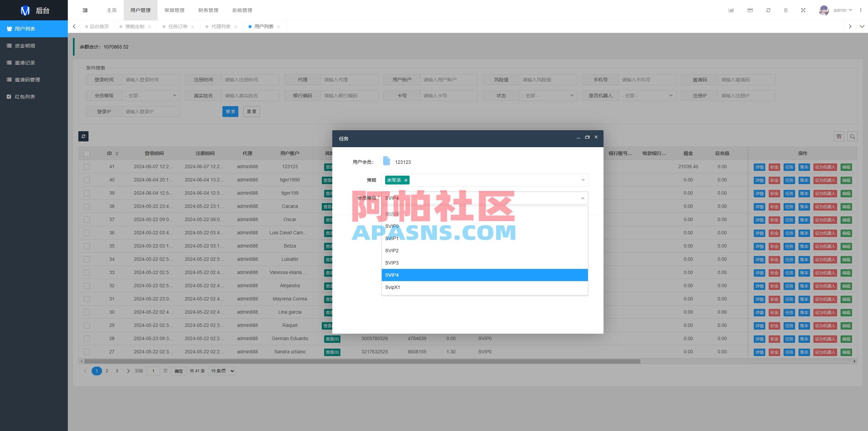The width and height of the screenshot is (868, 431).
Task: Click the bar chart statistics icon in top toolbar
Action: point(731,10)
